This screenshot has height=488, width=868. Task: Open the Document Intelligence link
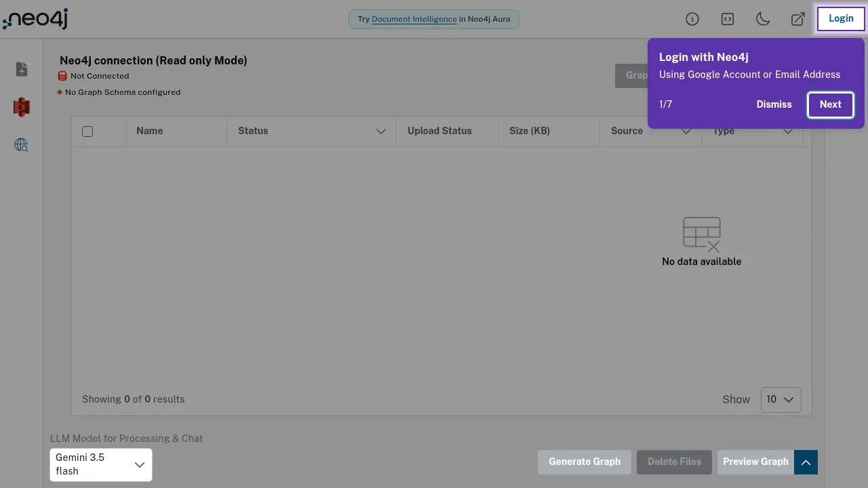tap(414, 19)
